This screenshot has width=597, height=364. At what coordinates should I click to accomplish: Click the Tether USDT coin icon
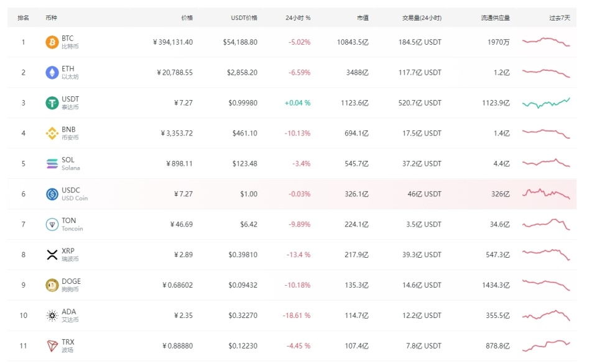52,103
